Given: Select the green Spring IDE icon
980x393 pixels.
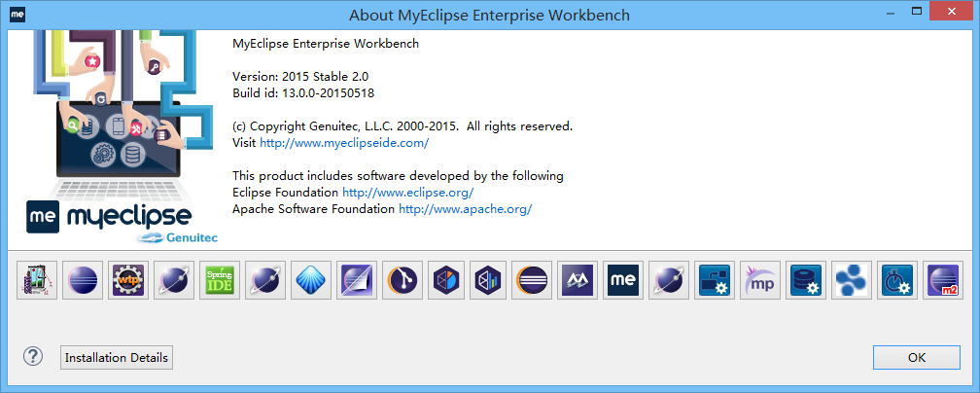Looking at the screenshot, I should click(220, 280).
